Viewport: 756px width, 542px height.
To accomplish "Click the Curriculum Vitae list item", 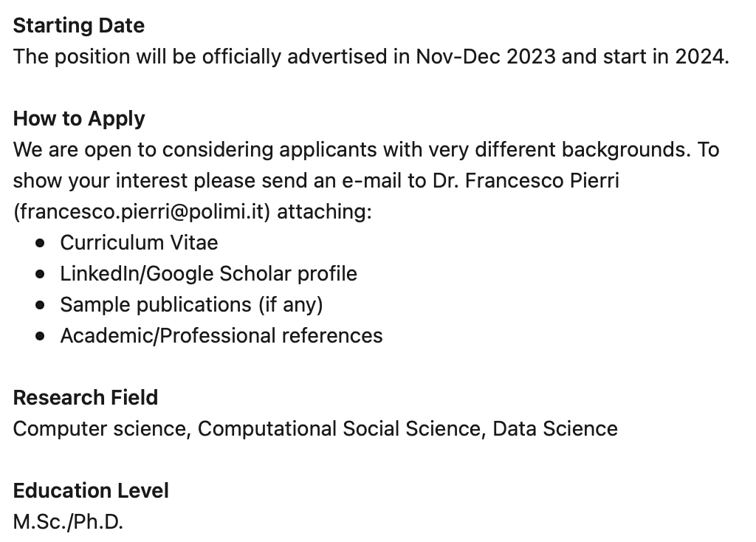I will pyautogui.click(x=139, y=243).
